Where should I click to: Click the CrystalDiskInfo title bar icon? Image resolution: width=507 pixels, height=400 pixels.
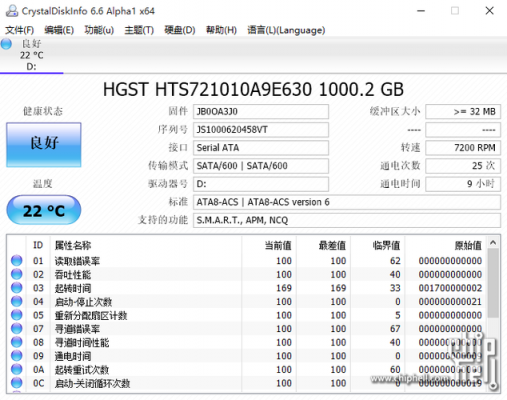12,11
